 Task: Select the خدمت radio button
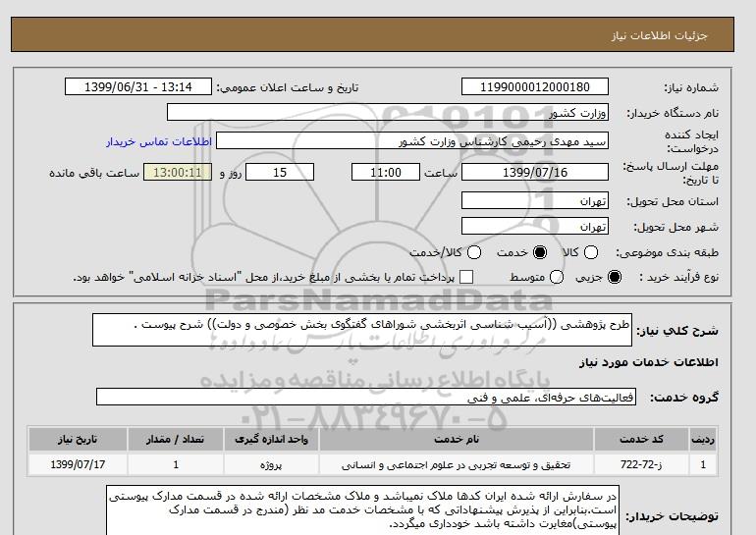pos(540,252)
